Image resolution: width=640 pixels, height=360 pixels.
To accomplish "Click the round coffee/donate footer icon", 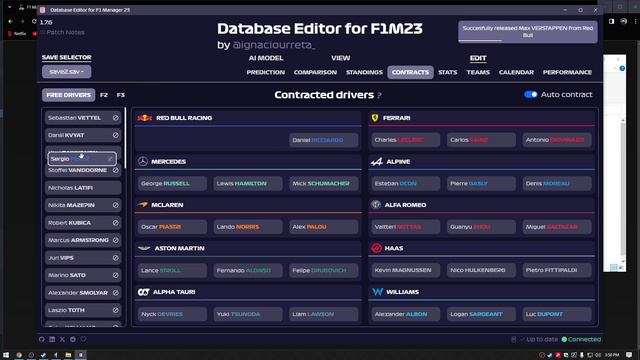I will pyautogui.click(x=73, y=339).
